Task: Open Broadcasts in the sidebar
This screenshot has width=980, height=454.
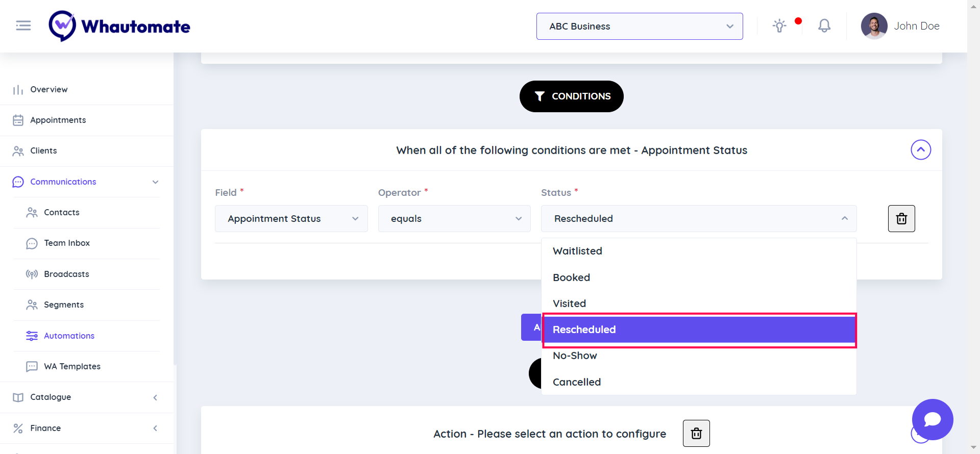Action: pos(66,274)
